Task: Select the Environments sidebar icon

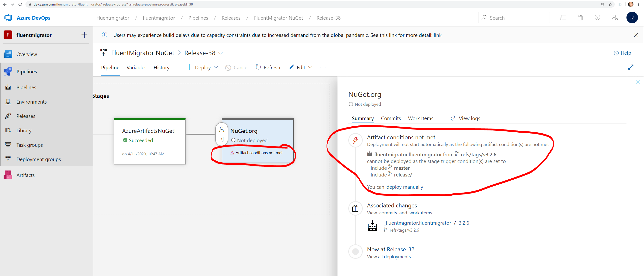Action: pyautogui.click(x=8, y=102)
